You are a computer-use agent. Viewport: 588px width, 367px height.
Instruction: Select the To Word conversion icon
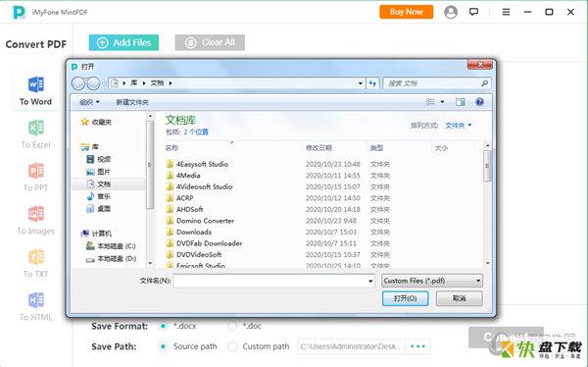(36, 84)
